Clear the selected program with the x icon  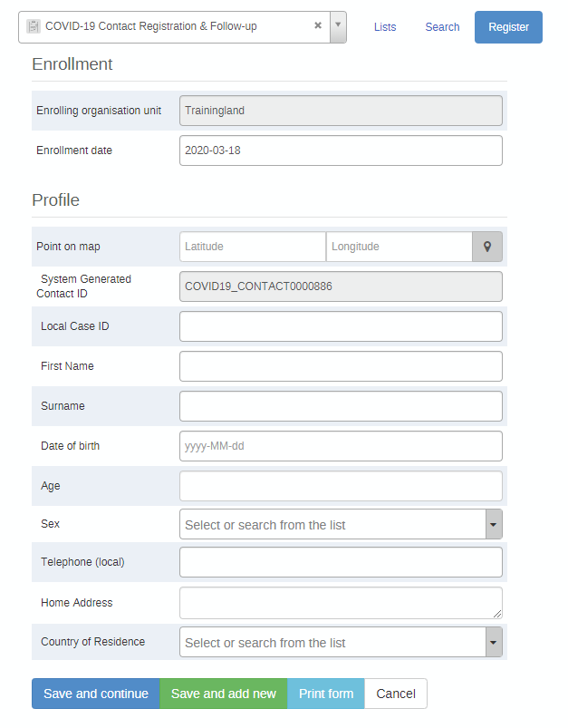tap(318, 25)
